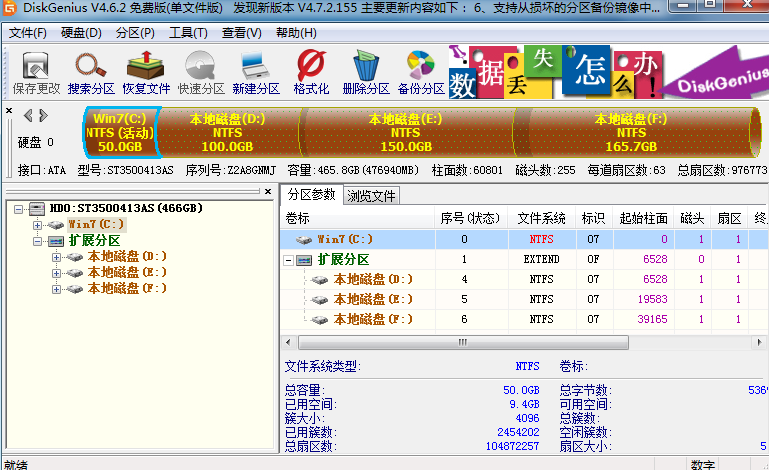Collapse 扩展分区 row in partition table

pyautogui.click(x=288, y=261)
